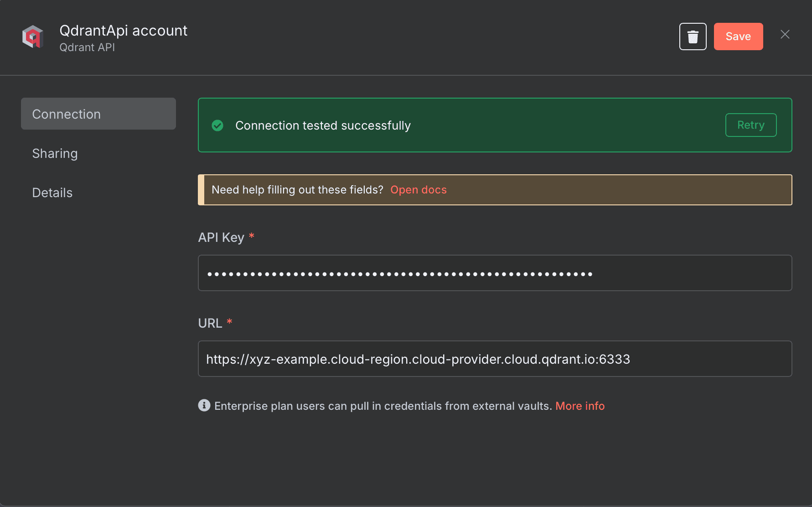Switch to the Sharing tab
The height and width of the screenshot is (507, 812).
(55, 153)
